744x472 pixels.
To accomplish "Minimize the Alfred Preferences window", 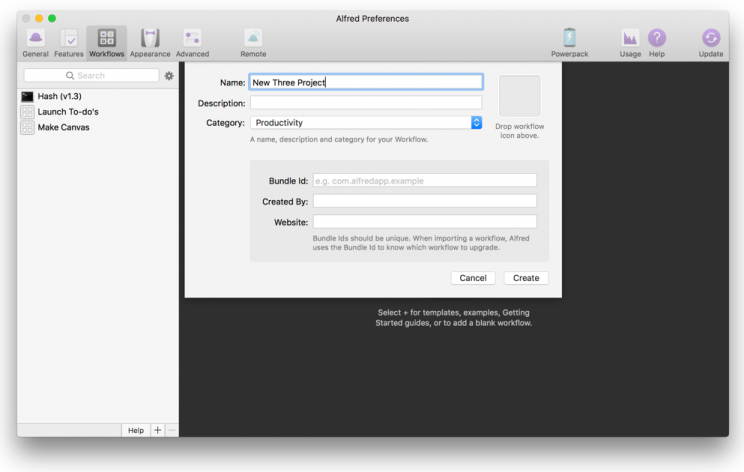I will (39, 19).
